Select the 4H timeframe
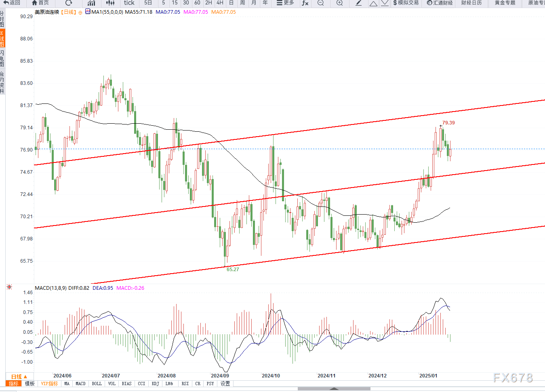 click(220, 3)
